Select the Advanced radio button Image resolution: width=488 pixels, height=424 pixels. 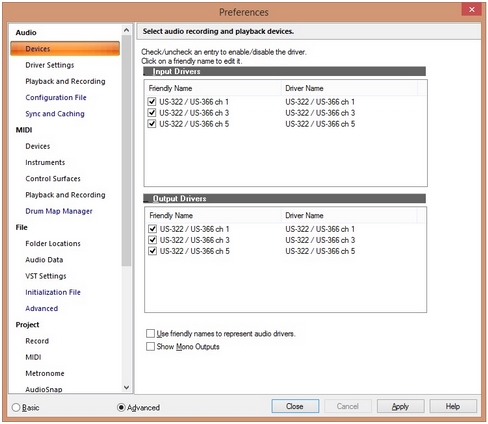point(121,407)
